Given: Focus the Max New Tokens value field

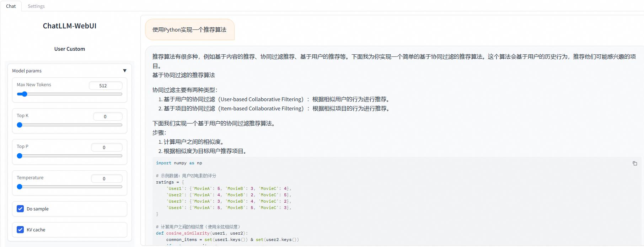Looking at the screenshot, I should click(106, 86).
